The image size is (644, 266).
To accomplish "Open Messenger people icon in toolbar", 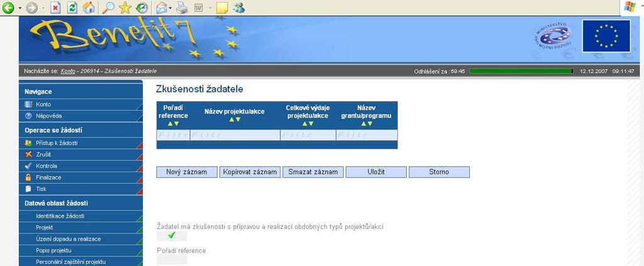I will tap(238, 8).
